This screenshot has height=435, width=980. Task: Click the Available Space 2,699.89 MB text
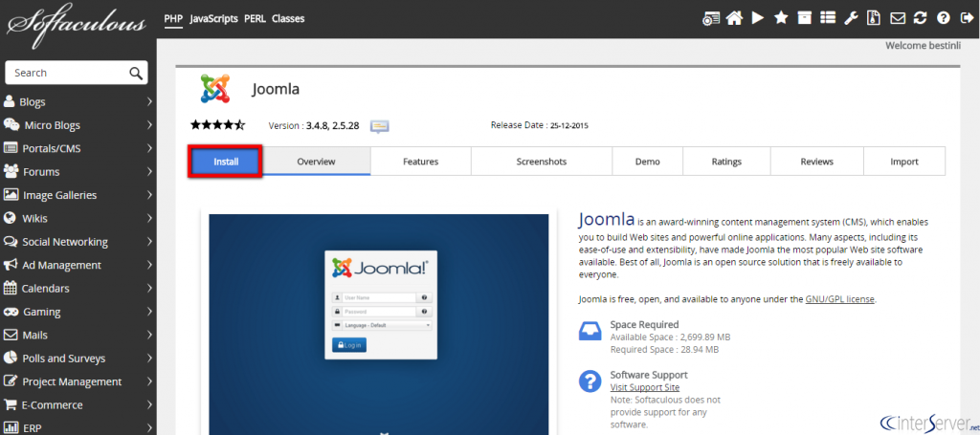(670, 337)
